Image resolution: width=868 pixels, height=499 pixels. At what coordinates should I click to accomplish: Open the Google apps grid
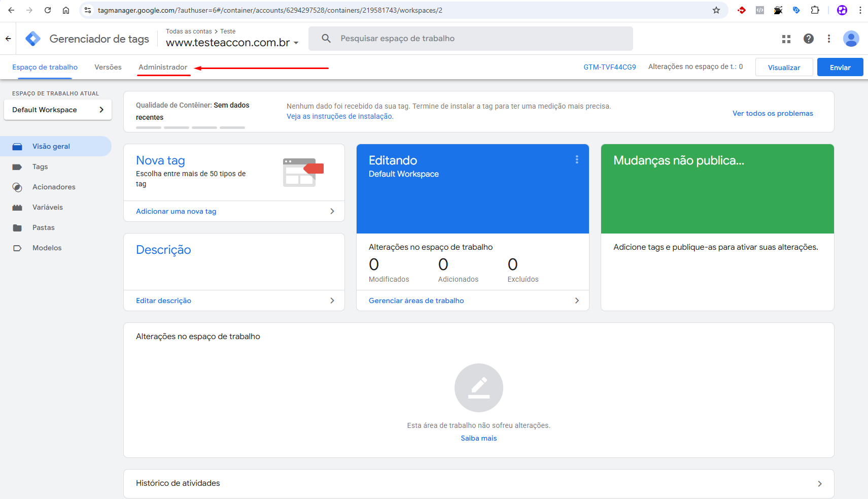[786, 39]
